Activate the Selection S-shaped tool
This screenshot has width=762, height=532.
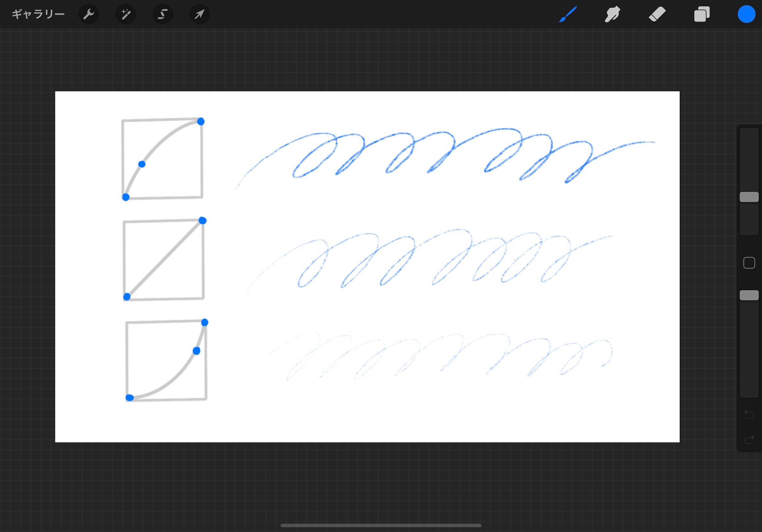tap(162, 14)
